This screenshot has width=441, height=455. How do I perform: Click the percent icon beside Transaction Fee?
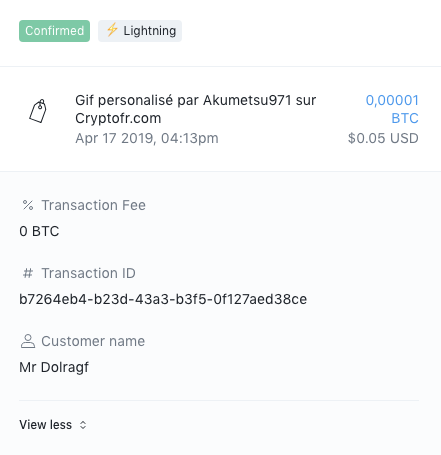click(x=28, y=205)
